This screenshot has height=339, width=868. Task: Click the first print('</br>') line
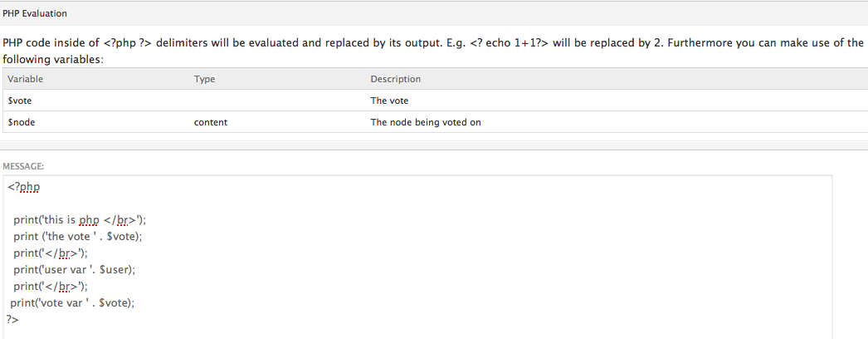51,253
